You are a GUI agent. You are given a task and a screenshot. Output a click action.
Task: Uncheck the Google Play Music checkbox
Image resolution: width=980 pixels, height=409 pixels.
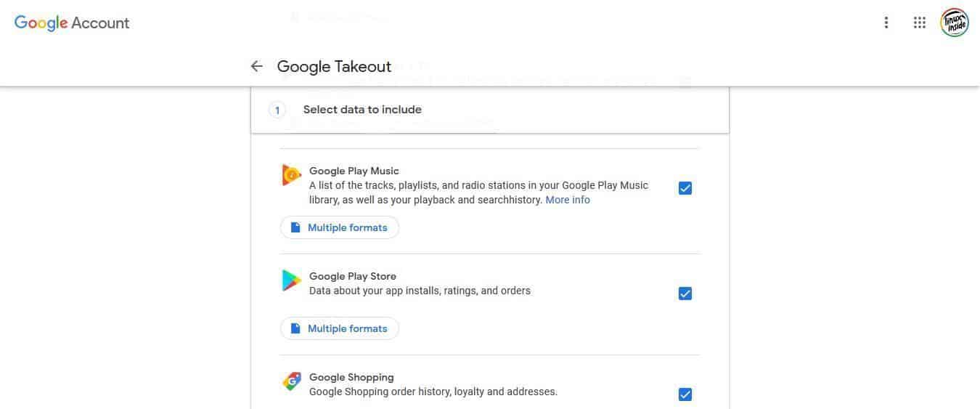pos(685,188)
